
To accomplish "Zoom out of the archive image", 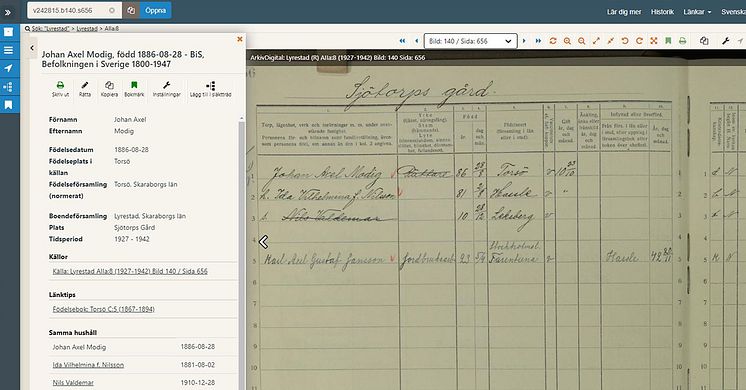I will tap(581, 41).
